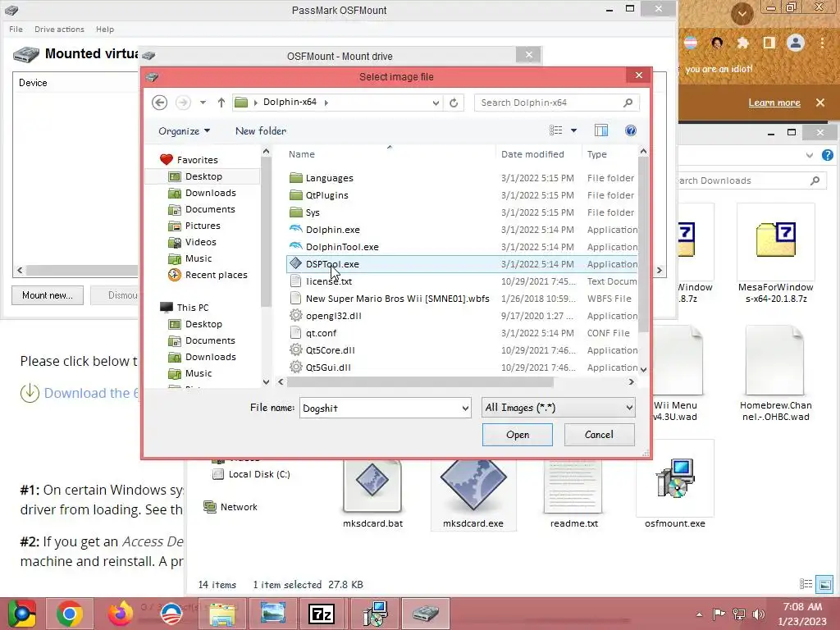Viewport: 840px width, 630px height.
Task: Open Help menu in OSFMount
Action: [x=105, y=30]
